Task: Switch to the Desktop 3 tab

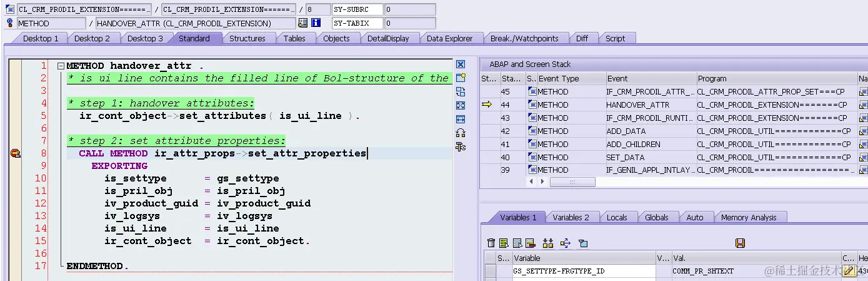Action: tap(145, 38)
